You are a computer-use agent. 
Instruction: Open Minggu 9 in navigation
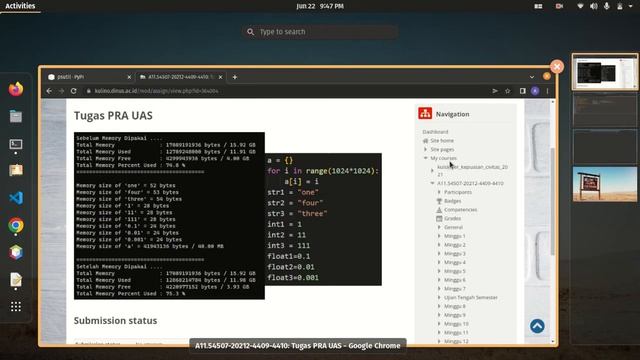454,315
